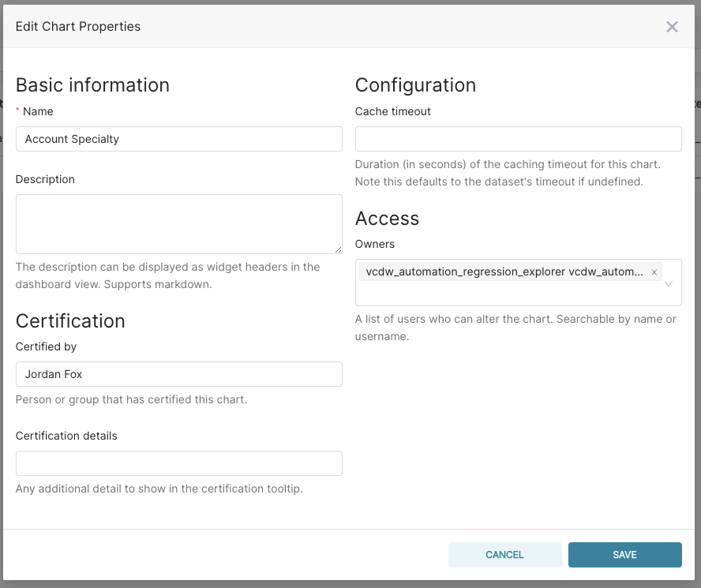Expand the Owners dropdown arrow
Image resolution: width=701 pixels, height=588 pixels.
[x=669, y=283]
